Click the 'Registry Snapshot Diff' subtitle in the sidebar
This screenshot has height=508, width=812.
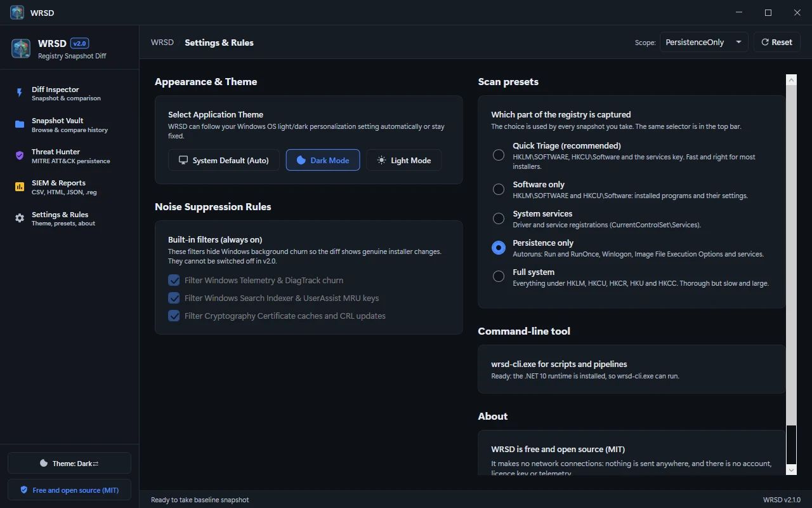[x=72, y=56]
